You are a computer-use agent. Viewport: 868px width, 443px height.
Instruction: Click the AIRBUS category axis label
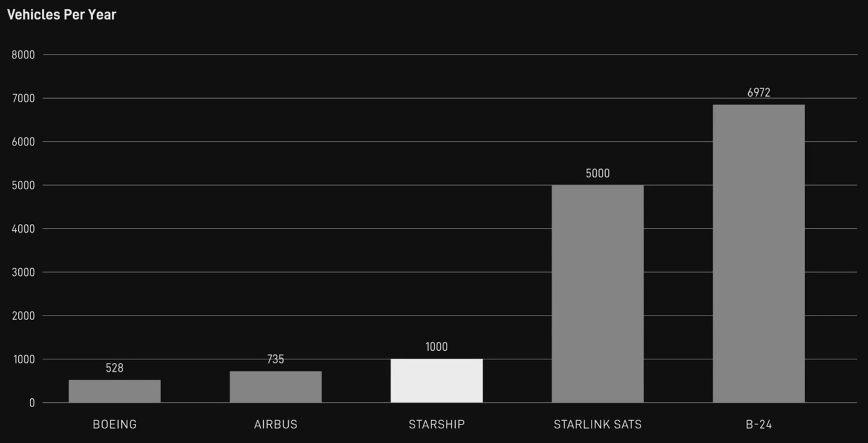(275, 424)
